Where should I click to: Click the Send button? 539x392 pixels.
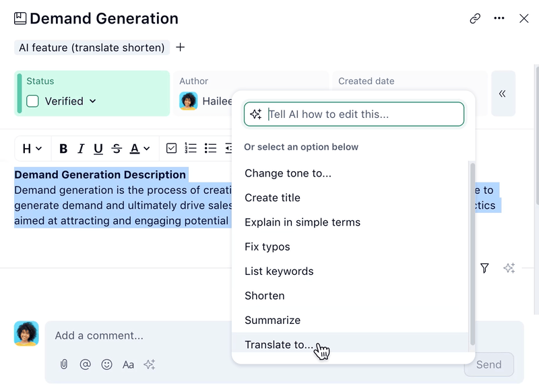point(489,364)
